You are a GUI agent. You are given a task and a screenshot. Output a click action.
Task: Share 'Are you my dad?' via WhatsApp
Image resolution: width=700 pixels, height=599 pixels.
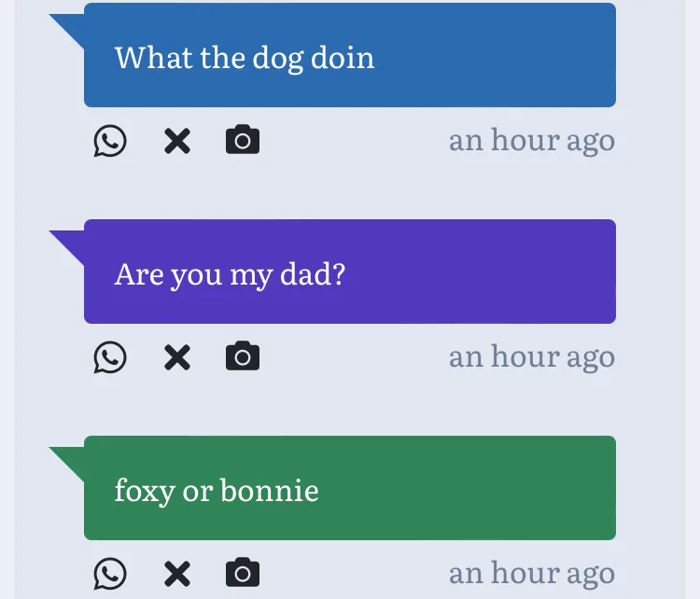tap(110, 357)
